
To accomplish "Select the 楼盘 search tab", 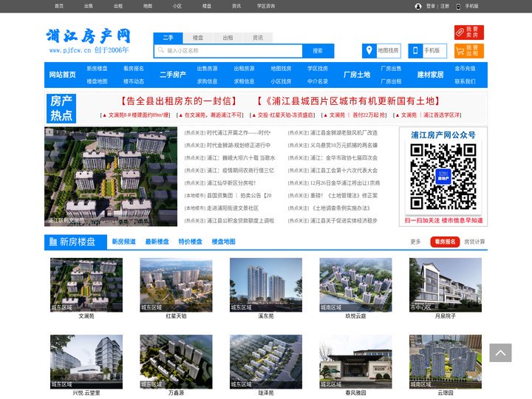I will (198, 38).
